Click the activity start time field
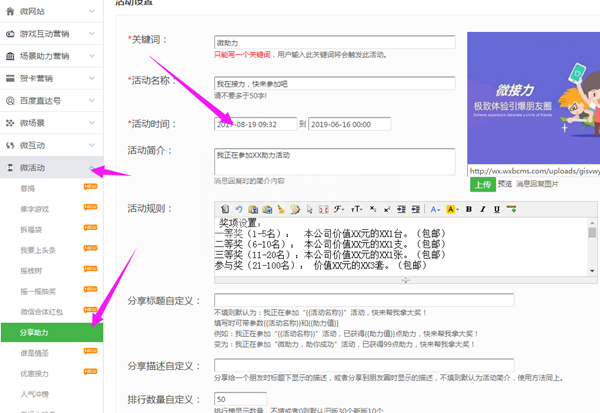The image size is (600, 413). (x=255, y=124)
